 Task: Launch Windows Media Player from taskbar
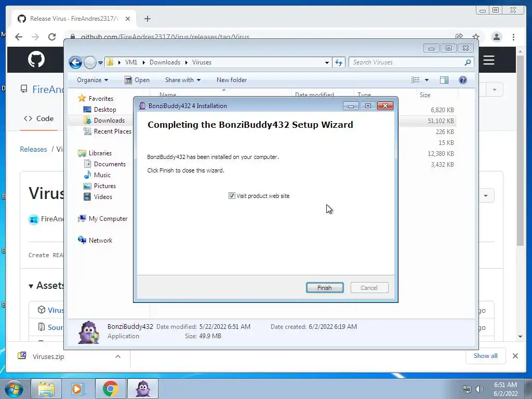77,389
